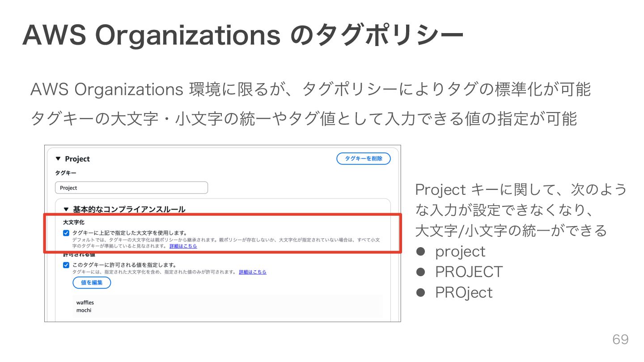Click the タグキー field label
The height and width of the screenshot is (362, 644).
(x=66, y=173)
